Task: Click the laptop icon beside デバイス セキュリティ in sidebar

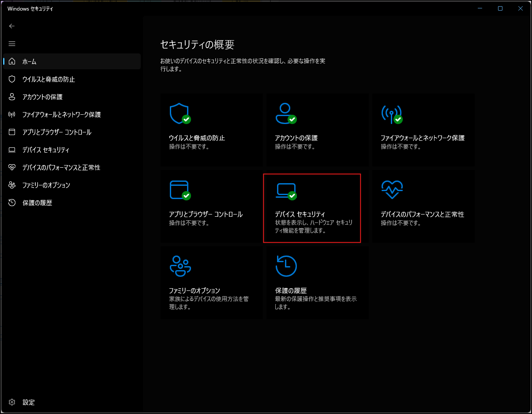Action: point(12,150)
